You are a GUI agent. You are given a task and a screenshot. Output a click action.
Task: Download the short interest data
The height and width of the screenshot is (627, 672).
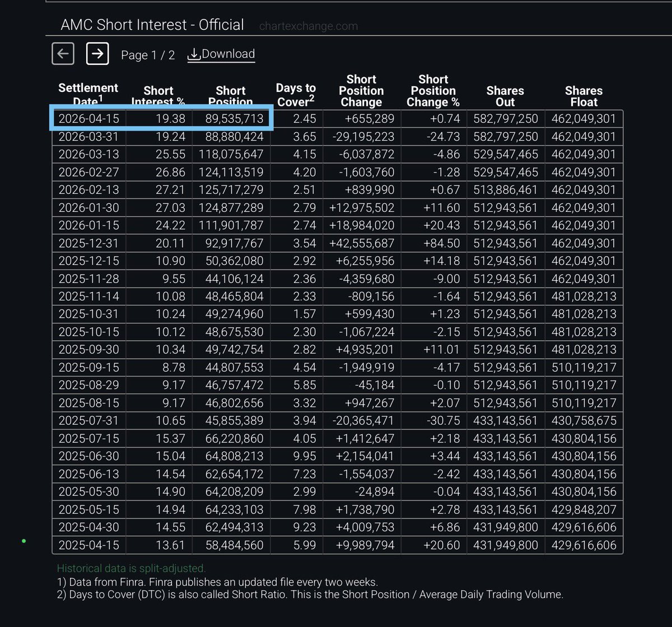221,54
